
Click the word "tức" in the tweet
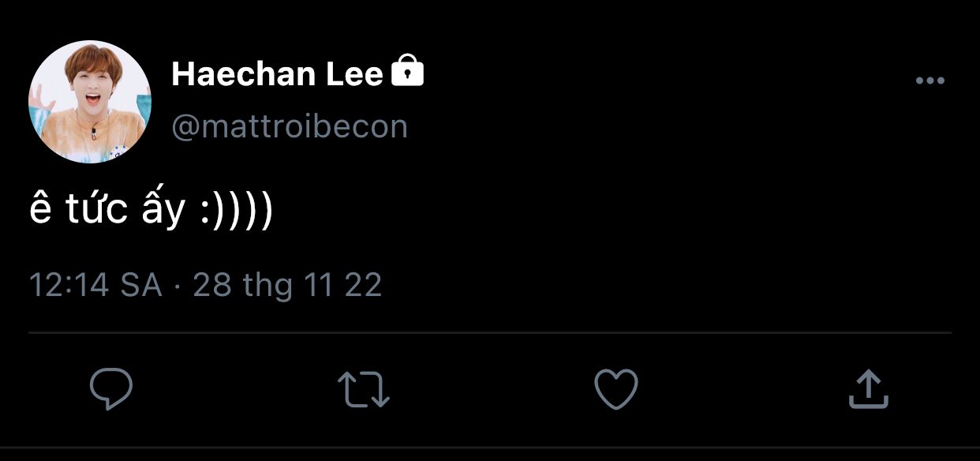[x=96, y=209]
